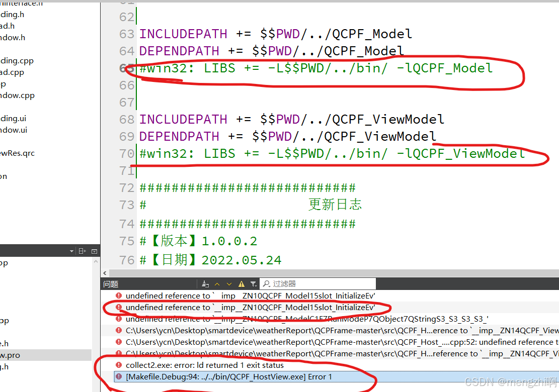Close the lower side panel with its window icon
The width and height of the screenshot is (559, 392).
94,251
